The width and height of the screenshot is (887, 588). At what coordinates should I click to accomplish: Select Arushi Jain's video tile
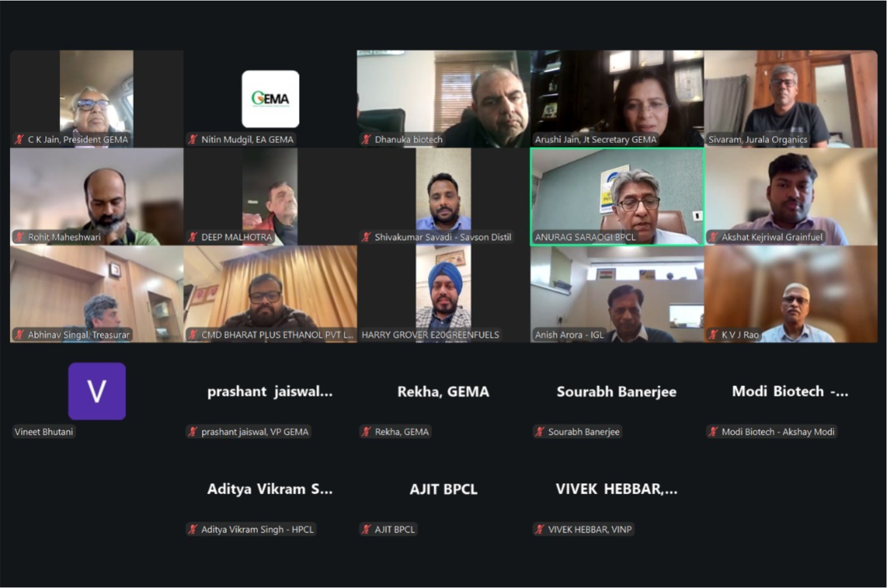617,99
